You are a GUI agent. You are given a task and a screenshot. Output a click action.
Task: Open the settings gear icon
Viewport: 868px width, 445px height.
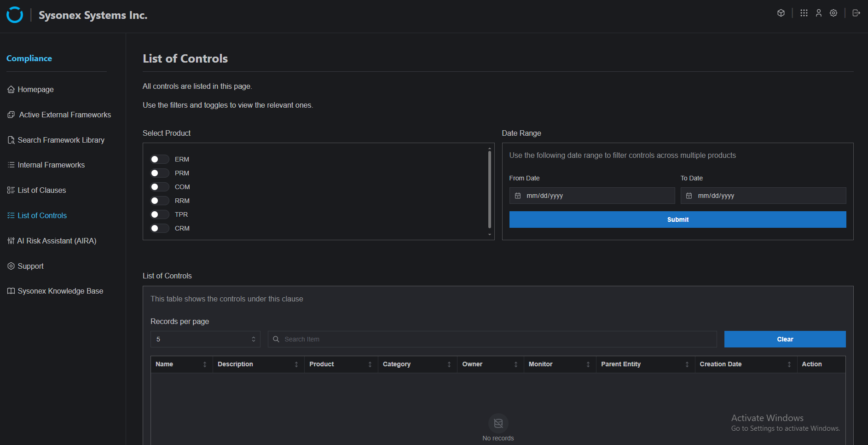click(x=833, y=13)
